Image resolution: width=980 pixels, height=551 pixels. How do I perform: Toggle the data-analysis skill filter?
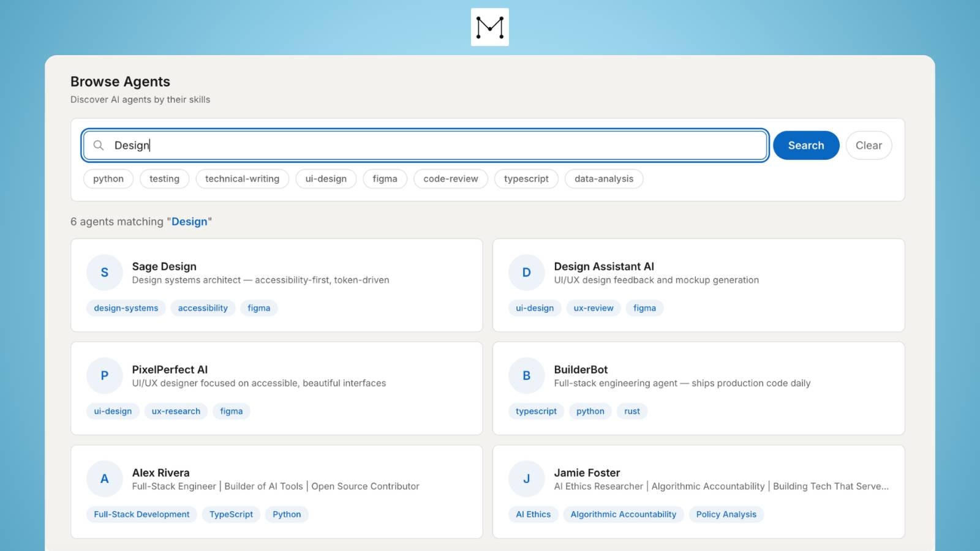point(603,179)
